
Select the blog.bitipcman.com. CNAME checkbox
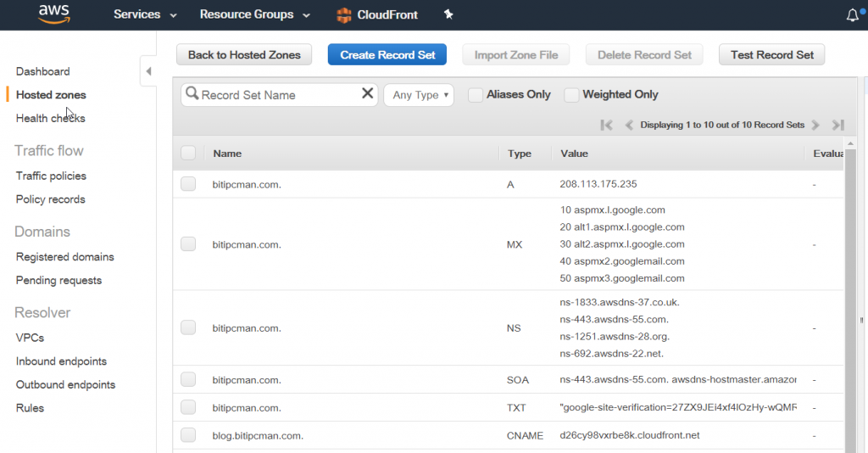(188, 435)
